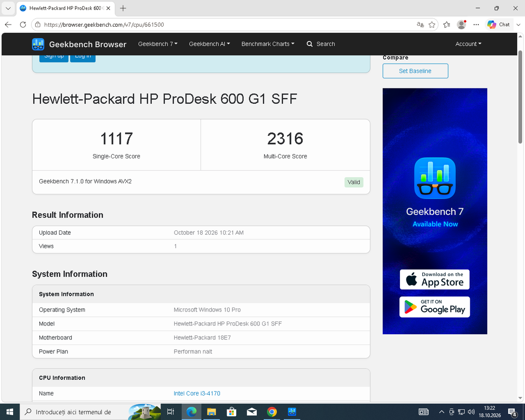Screen dimensions: 525x420
Task: Go back with the browser back arrow
Action: (8, 25)
